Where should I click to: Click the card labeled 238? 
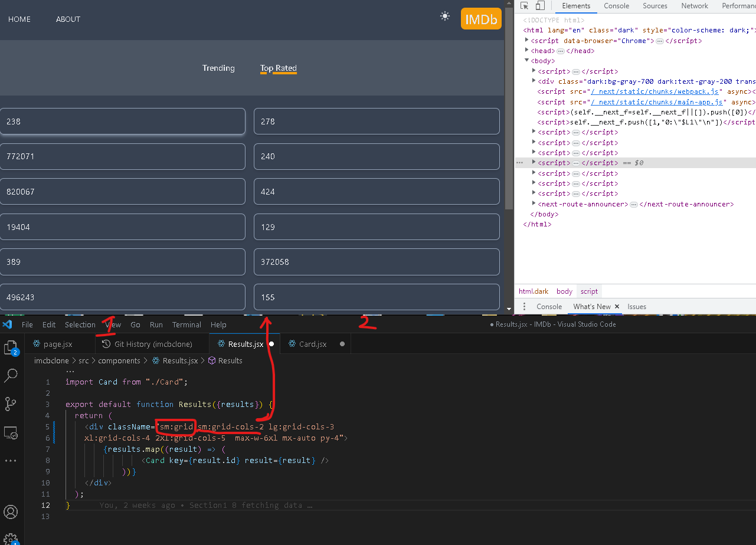[122, 121]
